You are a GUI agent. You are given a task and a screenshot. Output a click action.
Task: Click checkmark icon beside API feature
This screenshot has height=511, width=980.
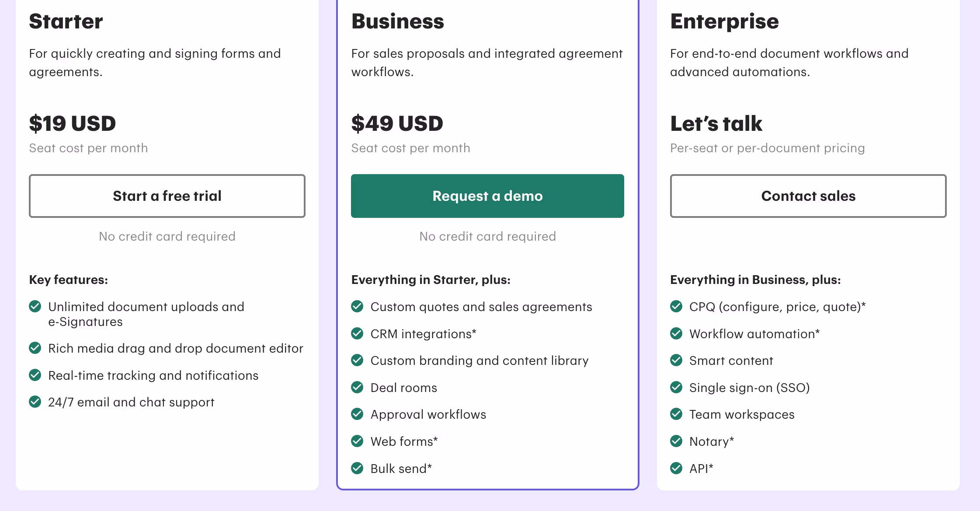coord(676,468)
